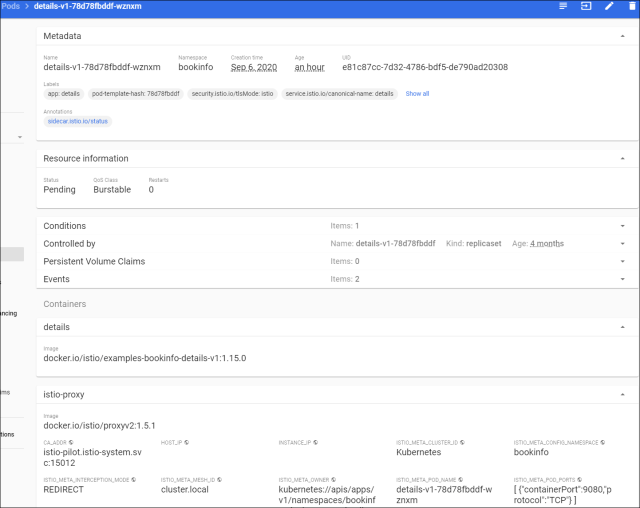Collapse the Resource information section
Image resolution: width=640 pixels, height=508 pixels.
click(622, 158)
